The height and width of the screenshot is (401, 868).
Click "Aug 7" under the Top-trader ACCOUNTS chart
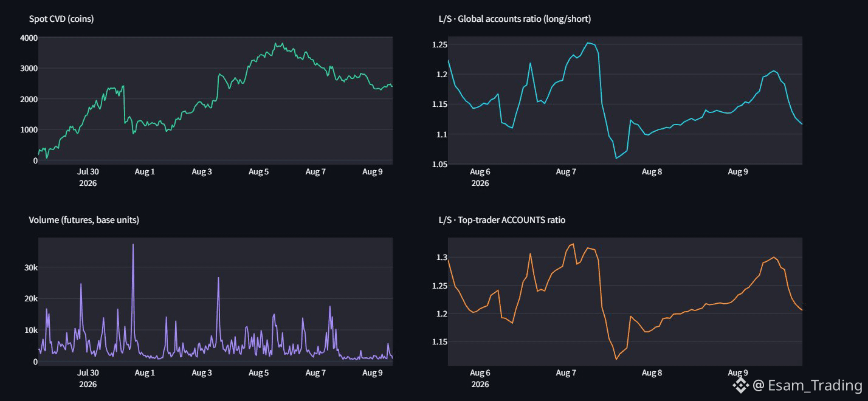click(566, 373)
